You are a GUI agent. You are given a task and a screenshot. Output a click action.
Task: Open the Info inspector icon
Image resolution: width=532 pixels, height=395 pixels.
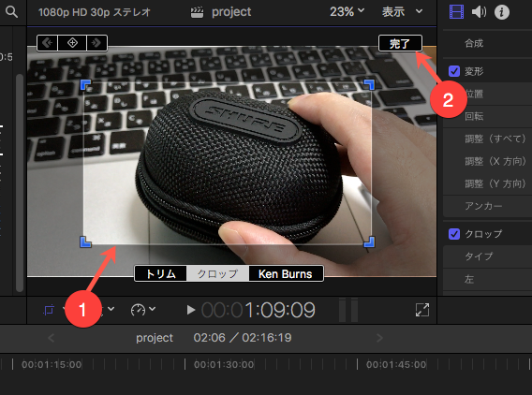501,12
